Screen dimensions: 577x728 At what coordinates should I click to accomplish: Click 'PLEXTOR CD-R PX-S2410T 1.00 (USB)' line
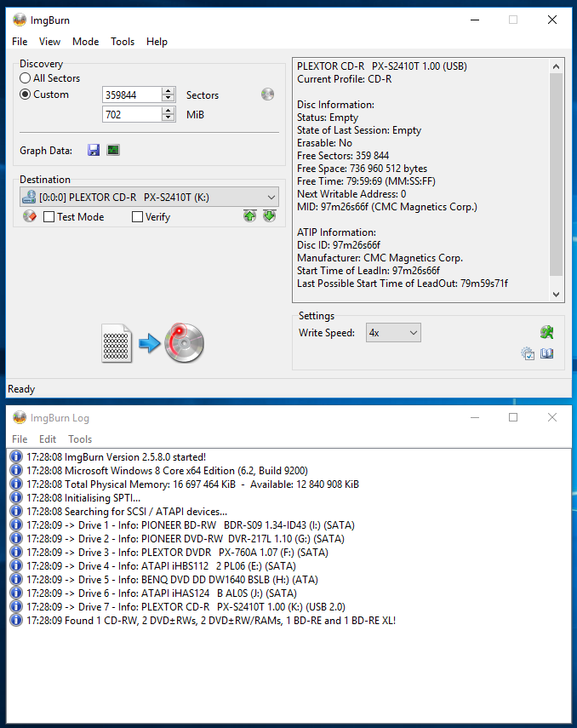tap(382, 66)
